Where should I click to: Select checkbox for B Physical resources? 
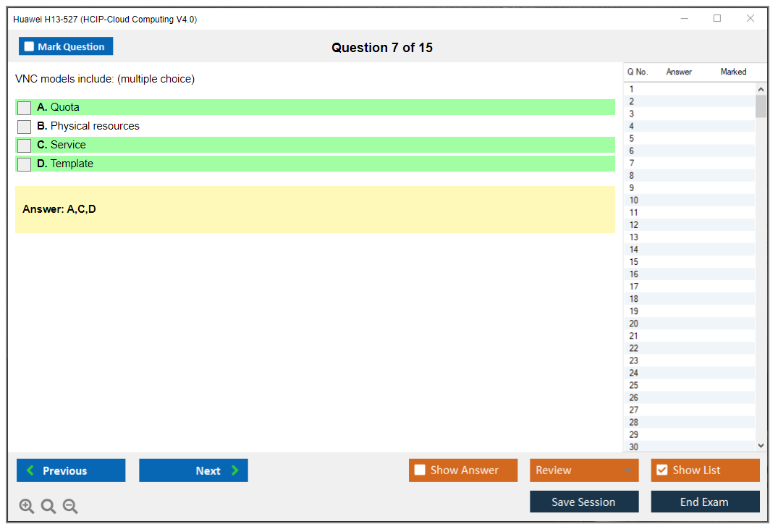[x=25, y=127]
